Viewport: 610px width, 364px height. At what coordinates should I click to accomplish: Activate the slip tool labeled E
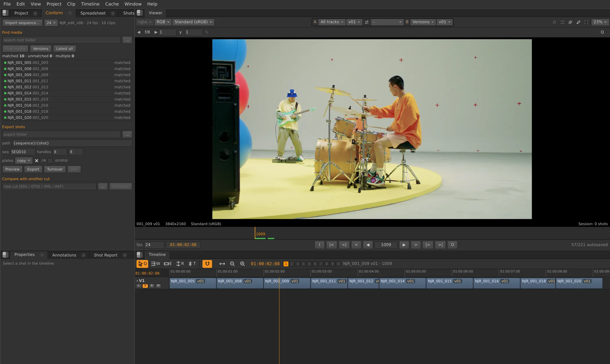point(168,264)
